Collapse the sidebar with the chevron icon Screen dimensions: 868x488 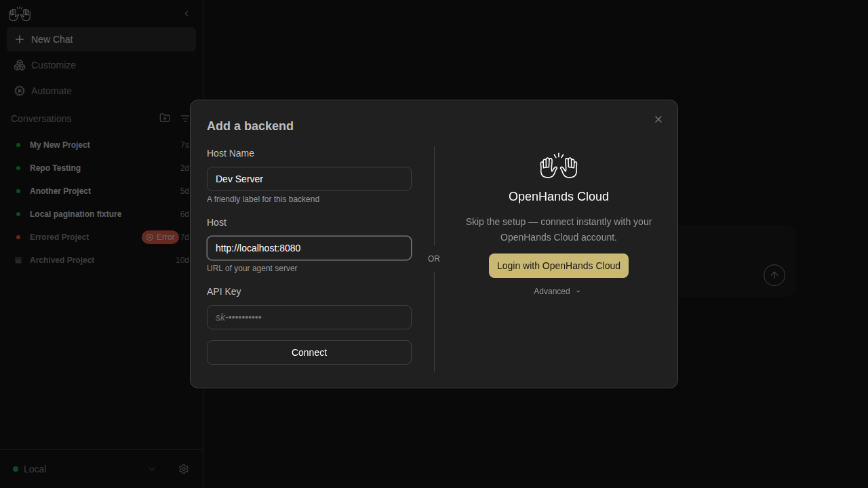coord(186,14)
